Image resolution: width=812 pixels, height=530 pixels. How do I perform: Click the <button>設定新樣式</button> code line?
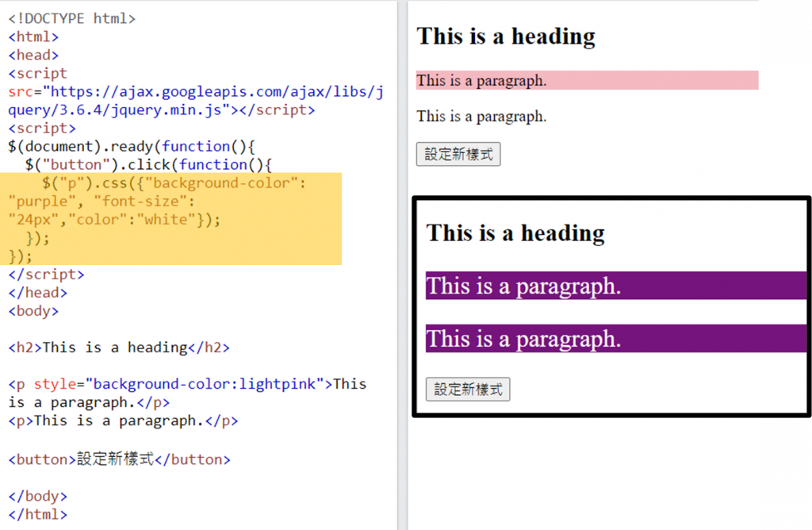(119, 459)
